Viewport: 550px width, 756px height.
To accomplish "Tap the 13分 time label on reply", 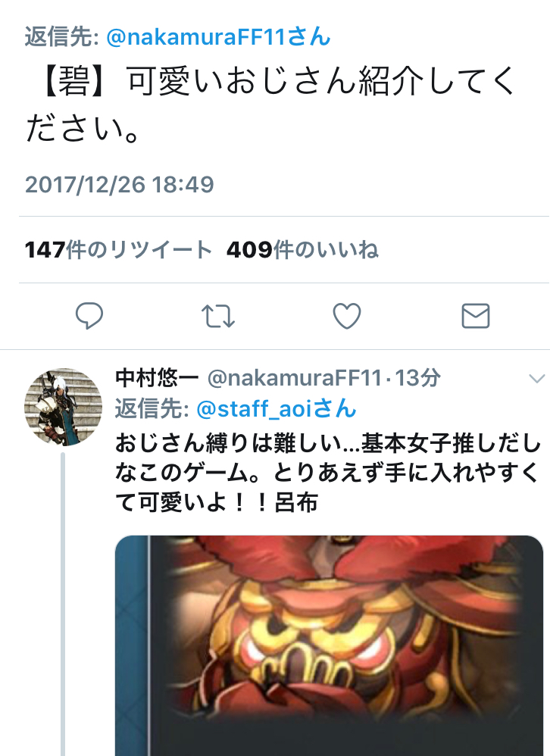I will point(418,378).
